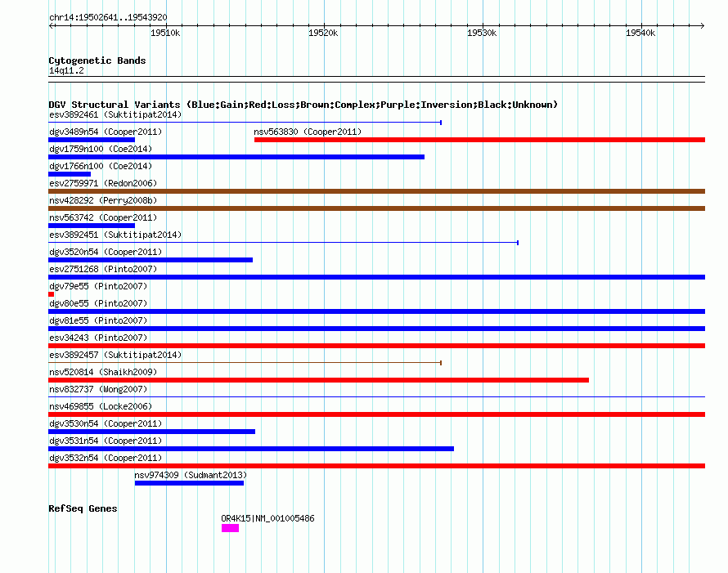Open the dgv1759n100 (Coe2014) variant bar

[x=236, y=157]
